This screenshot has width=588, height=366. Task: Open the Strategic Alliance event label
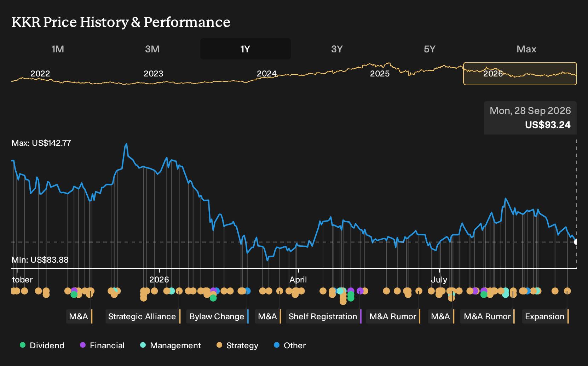click(143, 316)
